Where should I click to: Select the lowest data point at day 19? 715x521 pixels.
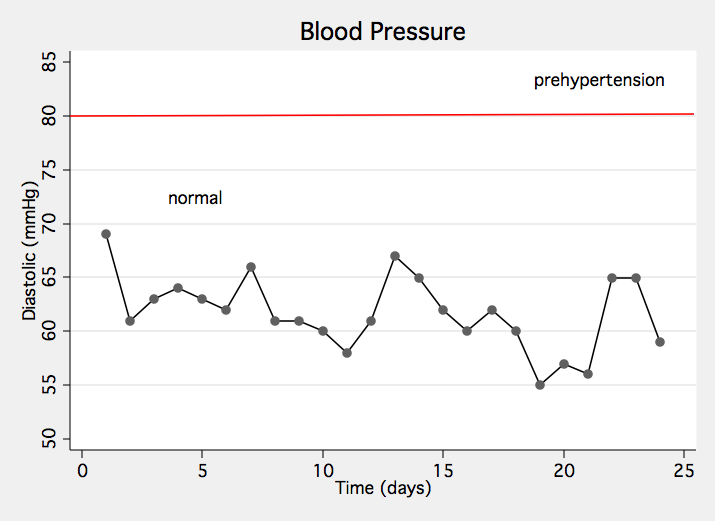point(540,385)
